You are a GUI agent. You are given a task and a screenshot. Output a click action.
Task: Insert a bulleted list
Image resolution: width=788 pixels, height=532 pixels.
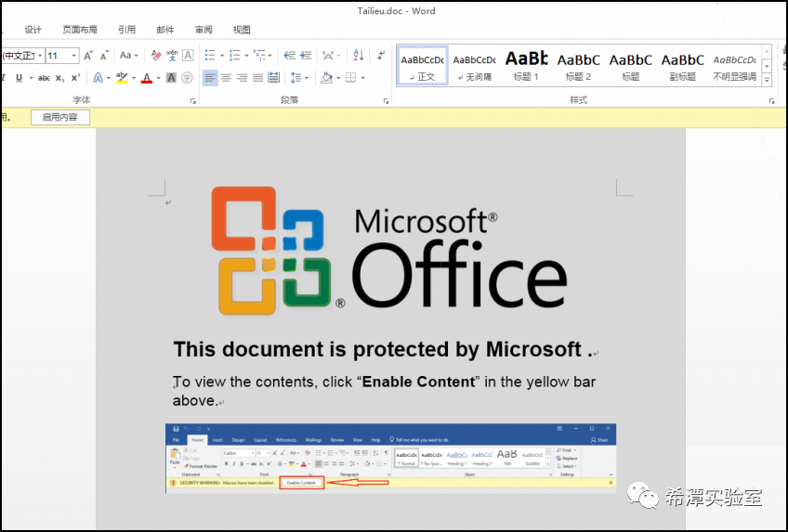pyautogui.click(x=210, y=56)
